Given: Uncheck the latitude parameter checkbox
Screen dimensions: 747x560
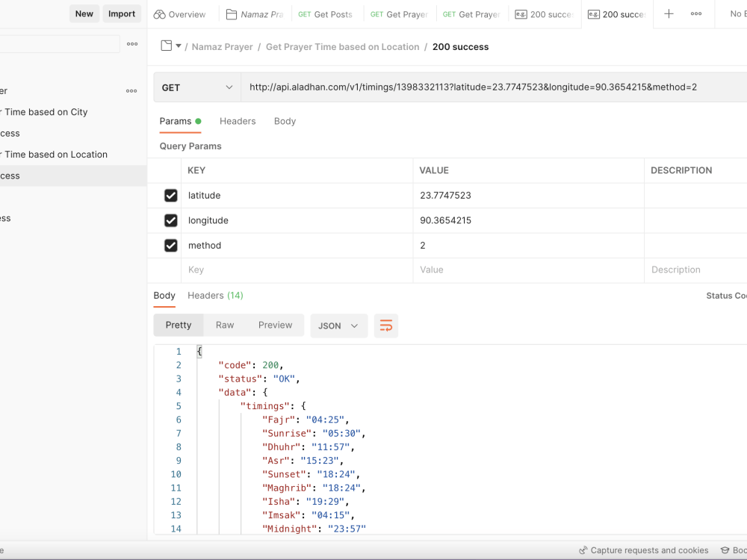Looking at the screenshot, I should (170, 196).
